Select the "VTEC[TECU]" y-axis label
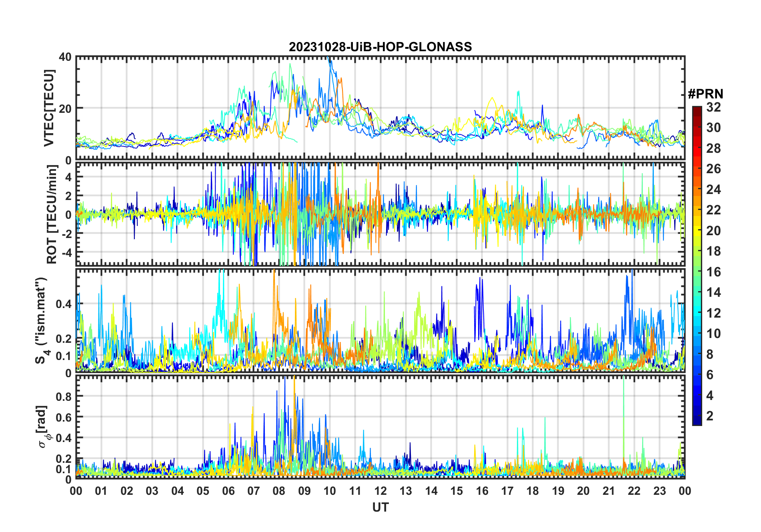Viewport: 761px width, 532px height. pyautogui.click(x=49, y=108)
